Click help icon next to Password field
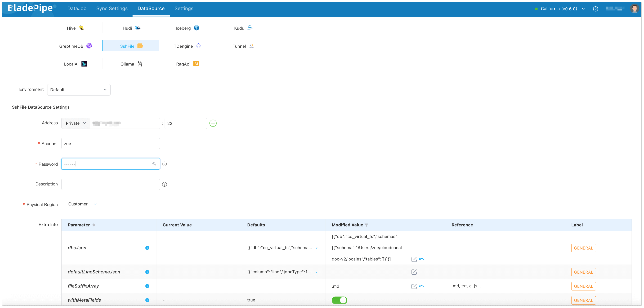This screenshot has width=644, height=308. 164,164
